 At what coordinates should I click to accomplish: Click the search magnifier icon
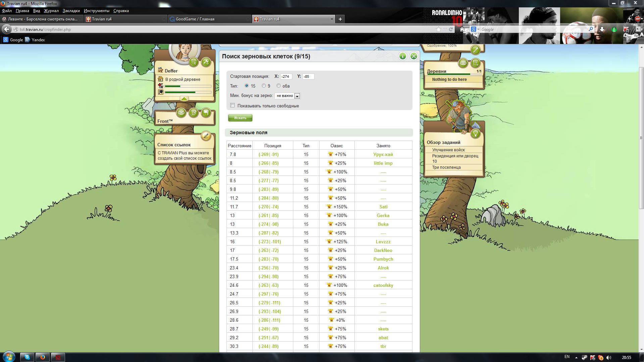pos(591,30)
